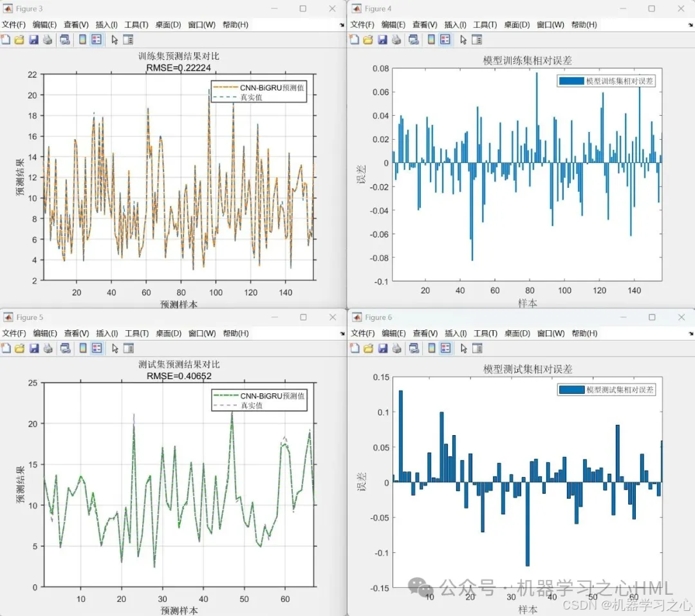Click dock arrow at Figure 5 menu bar end
Screen dimensions: 695x616
click(x=342, y=333)
